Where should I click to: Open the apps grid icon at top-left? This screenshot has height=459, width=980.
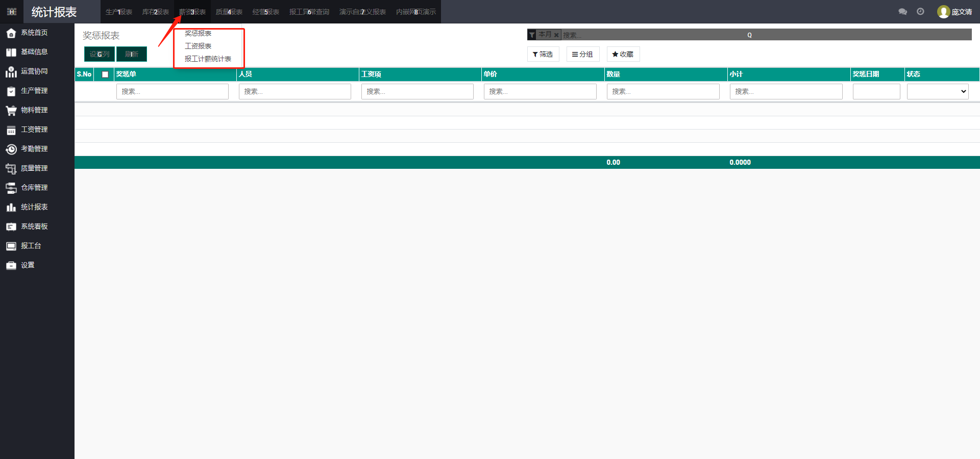click(12, 12)
